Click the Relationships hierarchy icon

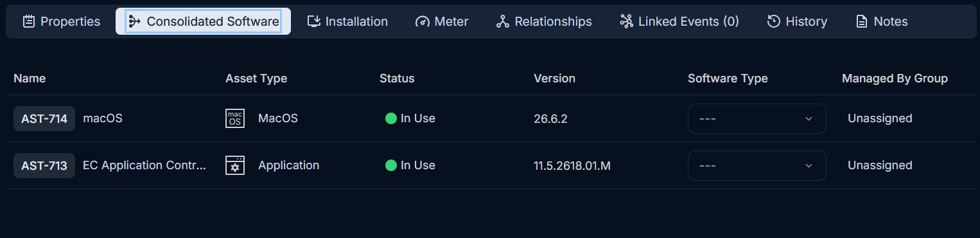(x=502, y=21)
